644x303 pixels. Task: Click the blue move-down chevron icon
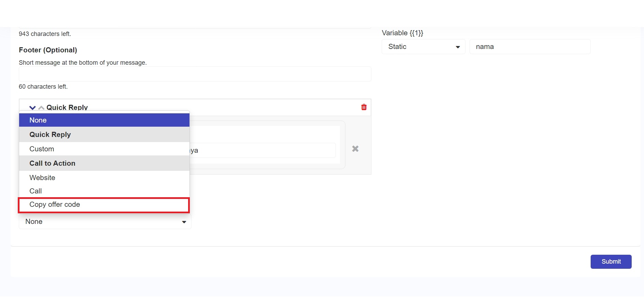tap(32, 108)
